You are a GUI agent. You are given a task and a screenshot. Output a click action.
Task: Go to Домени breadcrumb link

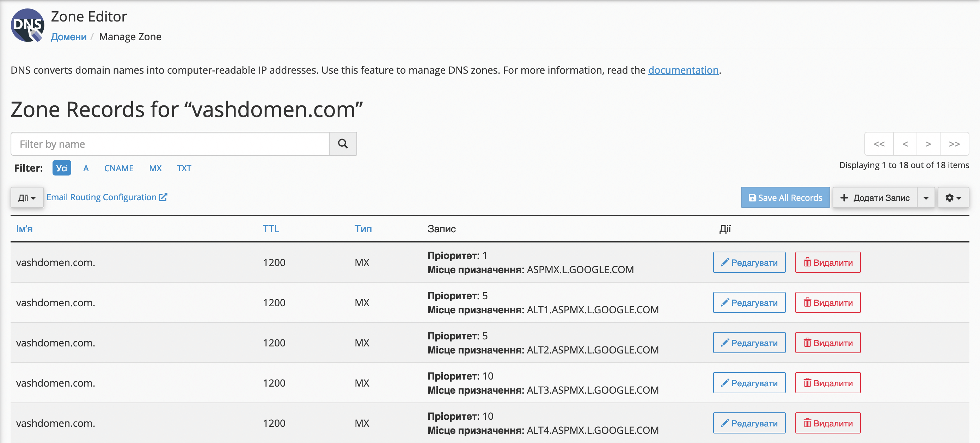[69, 37]
